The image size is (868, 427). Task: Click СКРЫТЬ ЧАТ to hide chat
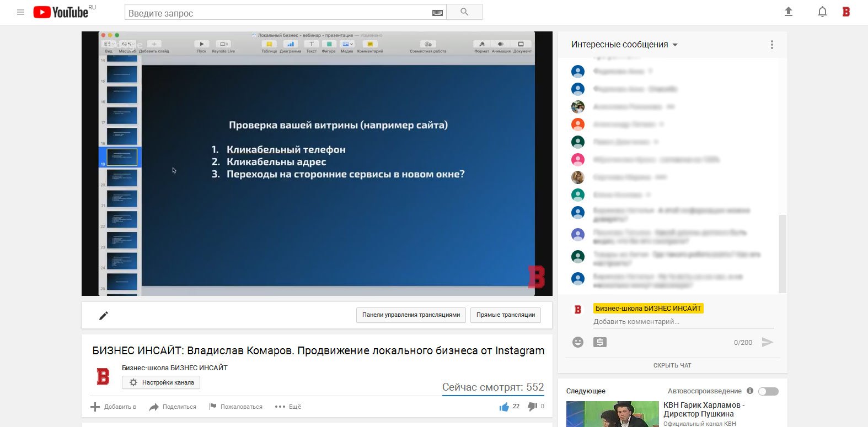[672, 365]
